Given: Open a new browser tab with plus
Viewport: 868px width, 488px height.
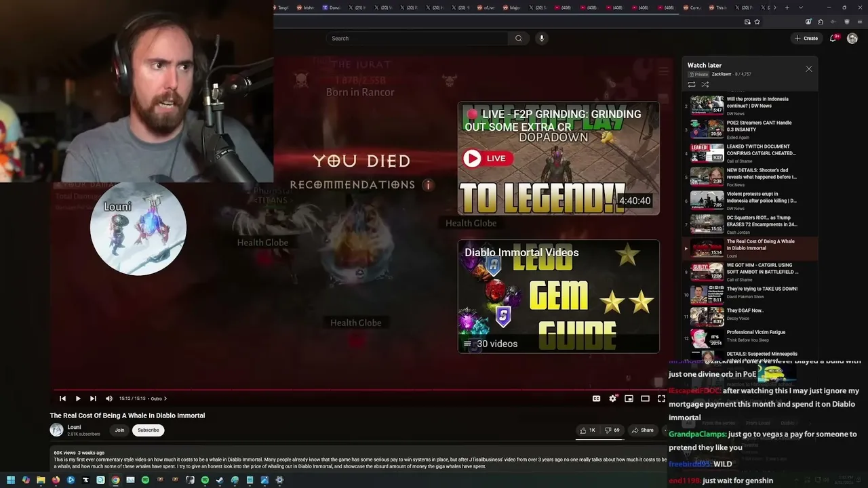Looking at the screenshot, I should click(x=787, y=7).
